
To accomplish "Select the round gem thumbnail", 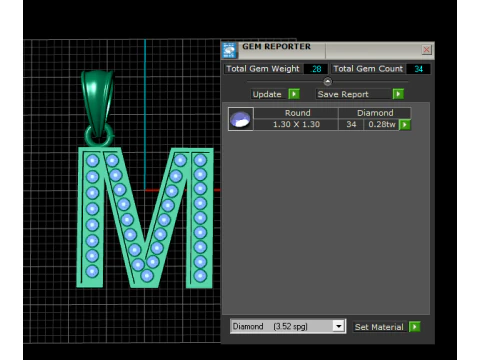I will tap(241, 119).
